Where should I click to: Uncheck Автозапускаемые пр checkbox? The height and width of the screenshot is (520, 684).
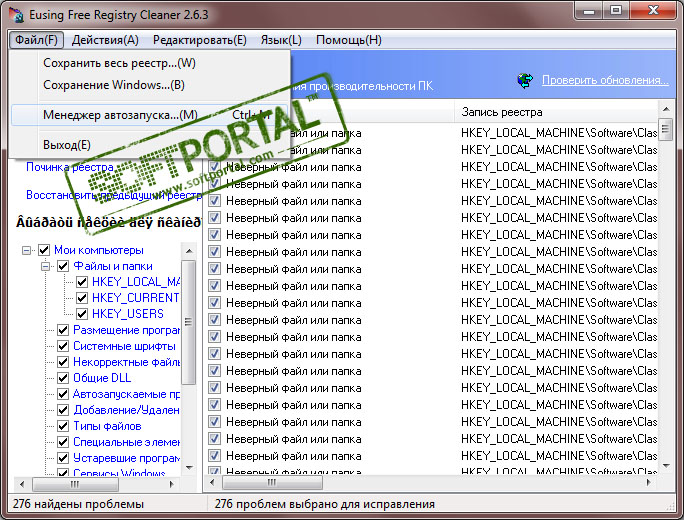pos(63,394)
